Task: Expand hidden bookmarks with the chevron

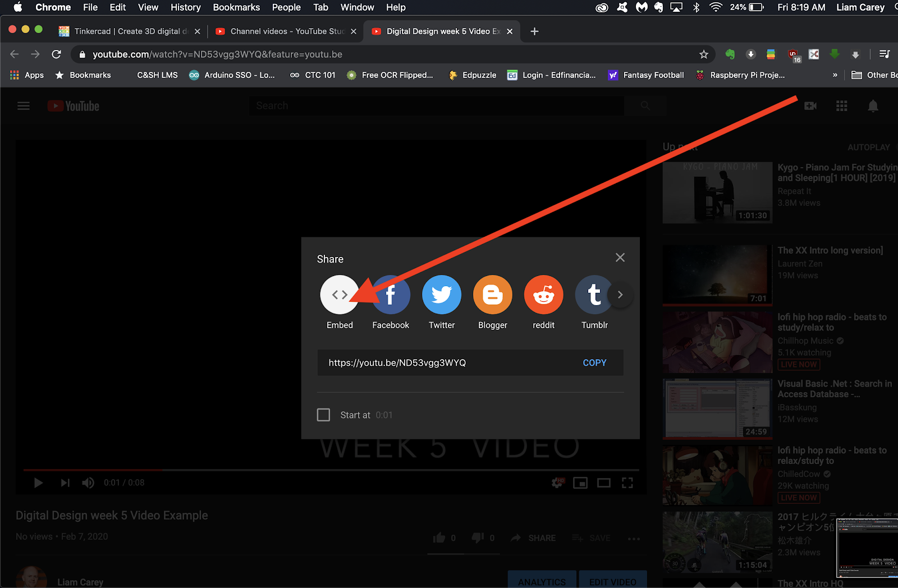Action: coord(835,75)
